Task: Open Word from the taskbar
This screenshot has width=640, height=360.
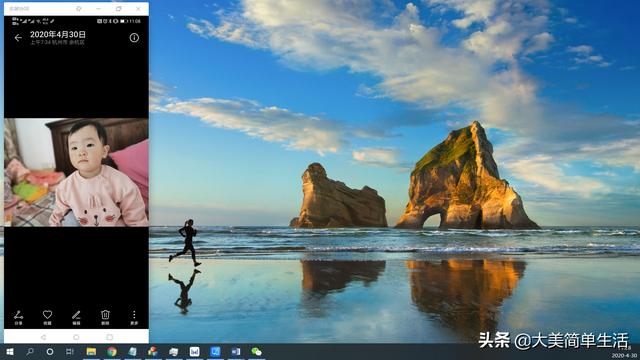Action: [236, 351]
